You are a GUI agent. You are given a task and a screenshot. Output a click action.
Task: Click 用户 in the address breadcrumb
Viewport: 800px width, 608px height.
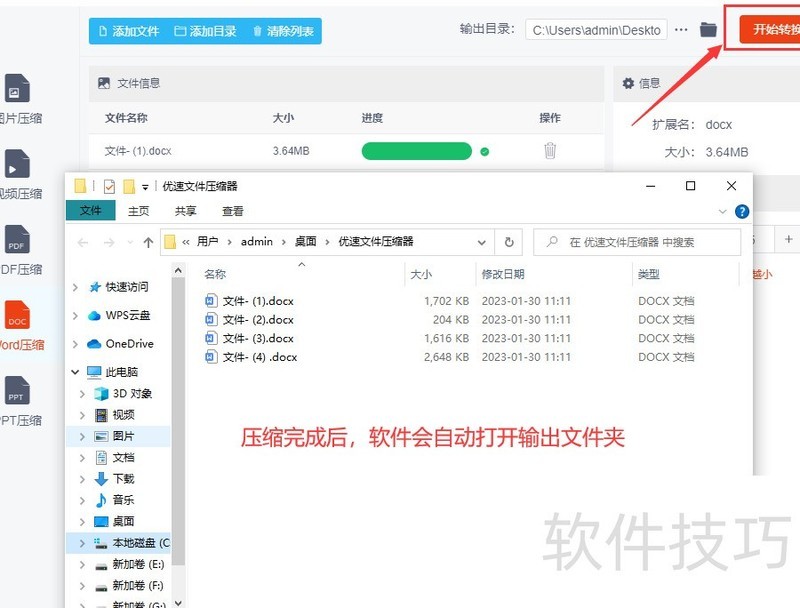[x=208, y=241]
